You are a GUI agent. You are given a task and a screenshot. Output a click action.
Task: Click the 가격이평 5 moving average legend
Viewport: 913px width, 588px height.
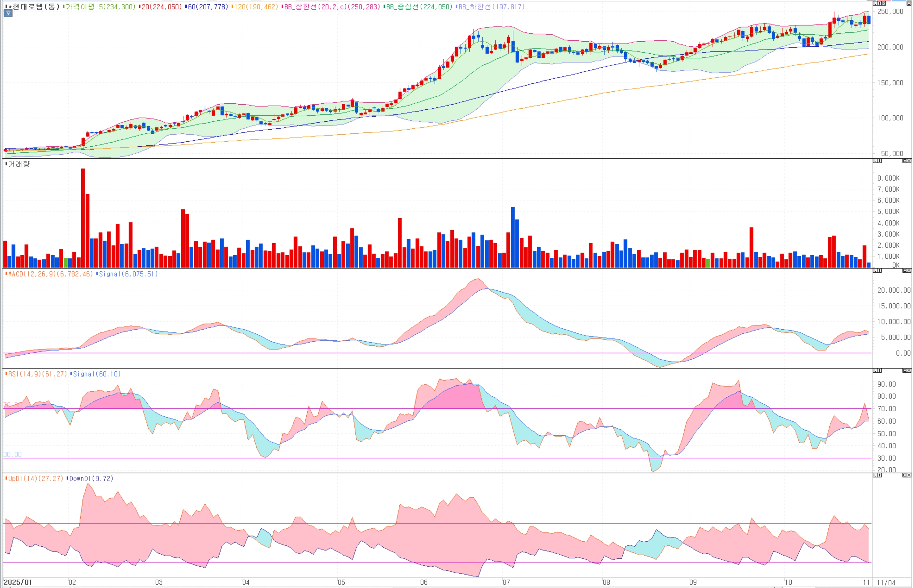tap(100, 6)
